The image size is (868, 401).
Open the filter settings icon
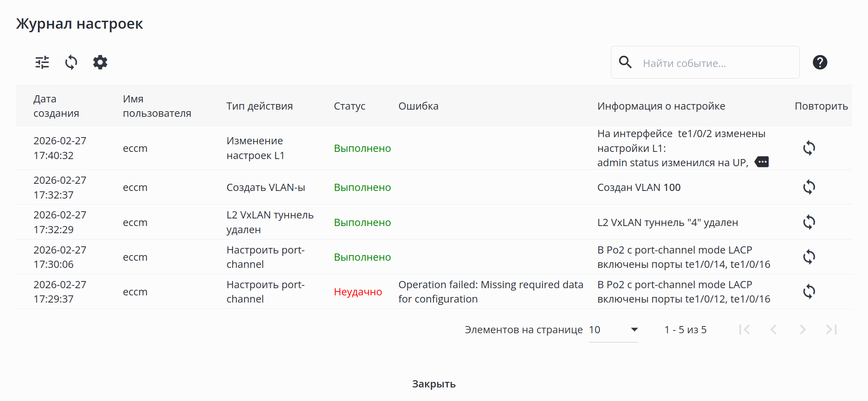click(x=42, y=63)
